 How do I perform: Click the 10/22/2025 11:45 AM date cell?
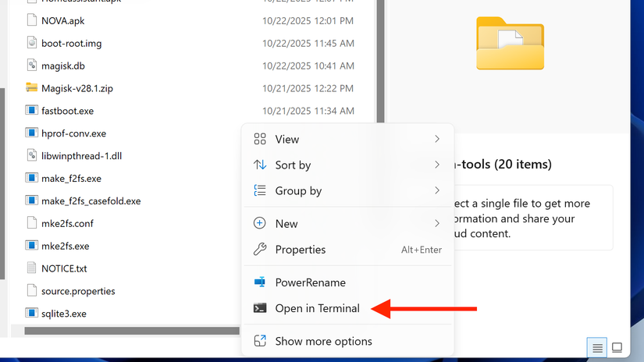[x=308, y=43]
